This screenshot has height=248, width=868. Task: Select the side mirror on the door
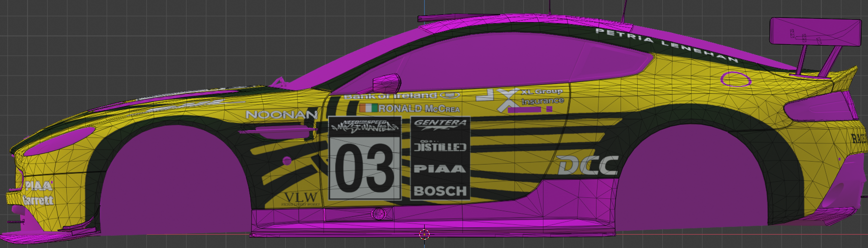pos(386,83)
